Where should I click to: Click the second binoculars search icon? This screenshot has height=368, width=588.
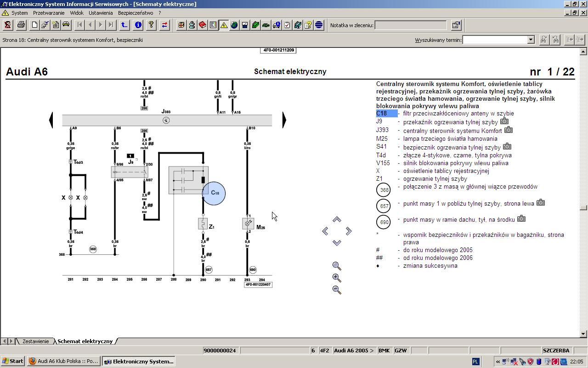(x=555, y=40)
